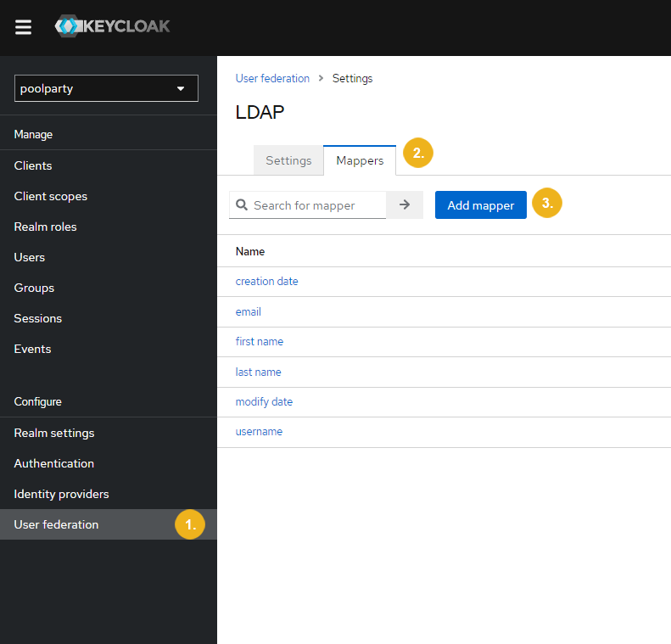This screenshot has width=671, height=644.
Task: Open the User federation breadcrumb link
Action: [272, 78]
